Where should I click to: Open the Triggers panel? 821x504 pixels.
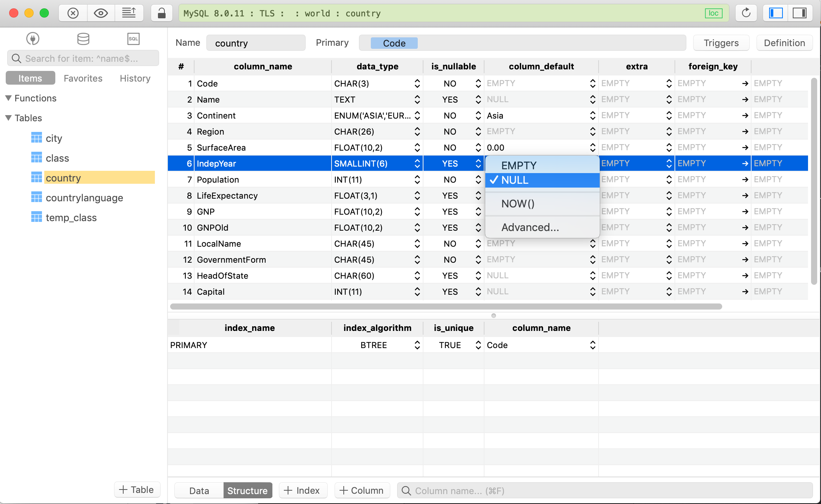pyautogui.click(x=721, y=43)
